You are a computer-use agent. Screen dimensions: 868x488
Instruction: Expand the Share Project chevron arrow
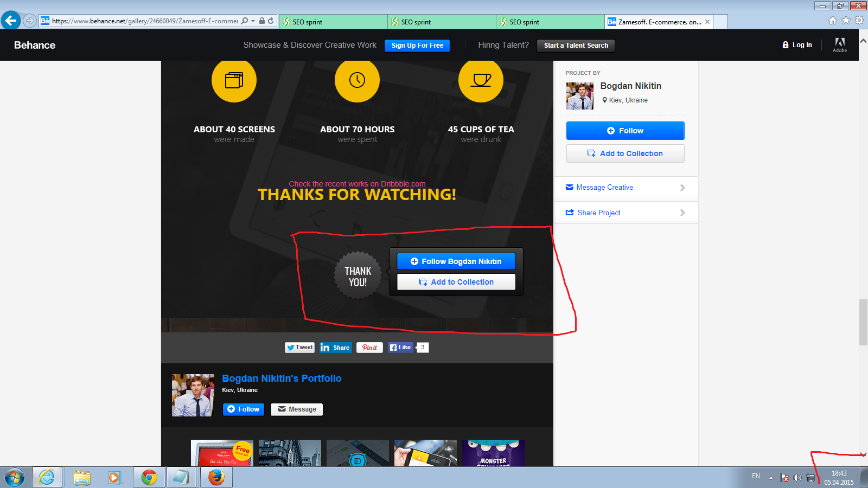tap(682, 213)
